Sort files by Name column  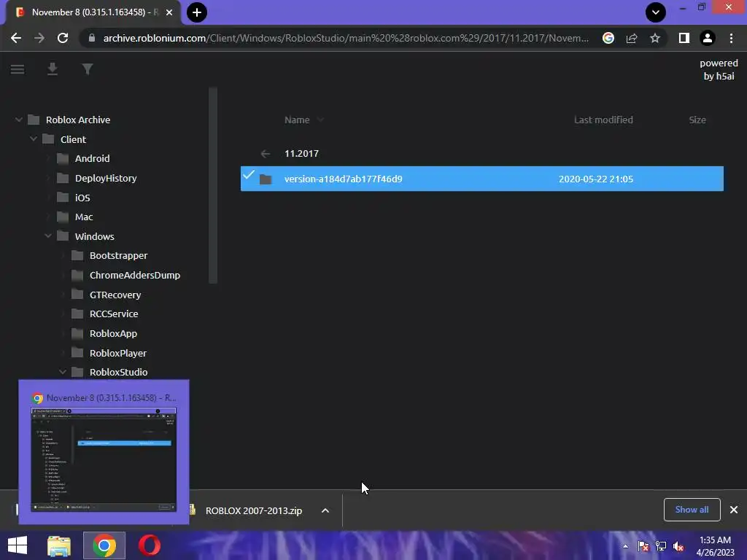(x=298, y=120)
